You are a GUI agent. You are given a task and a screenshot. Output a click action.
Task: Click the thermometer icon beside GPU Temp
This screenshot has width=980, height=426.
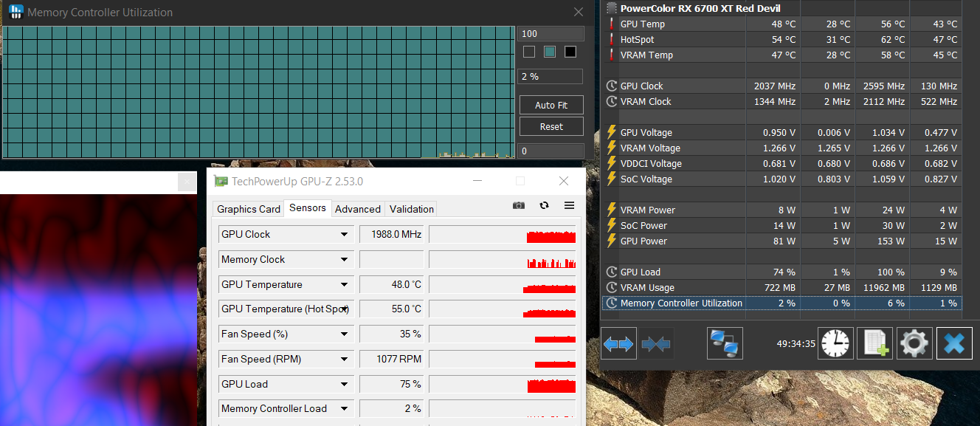tap(611, 24)
